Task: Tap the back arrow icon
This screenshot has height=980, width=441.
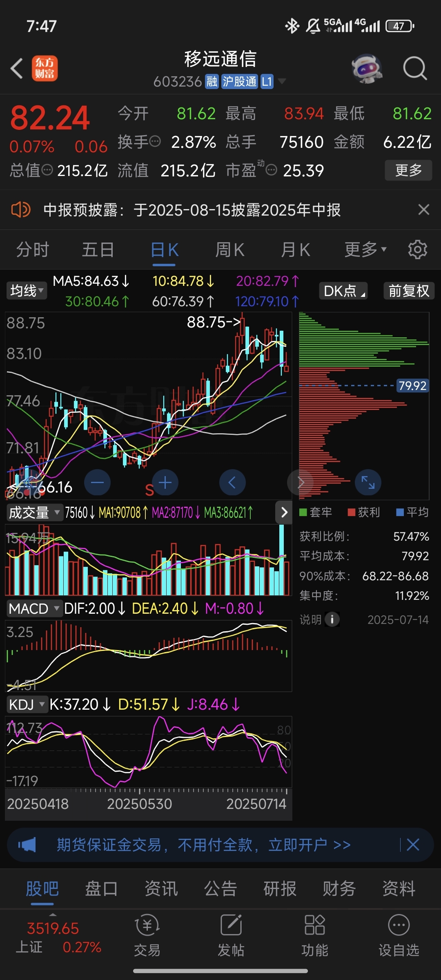Action: pos(17,68)
